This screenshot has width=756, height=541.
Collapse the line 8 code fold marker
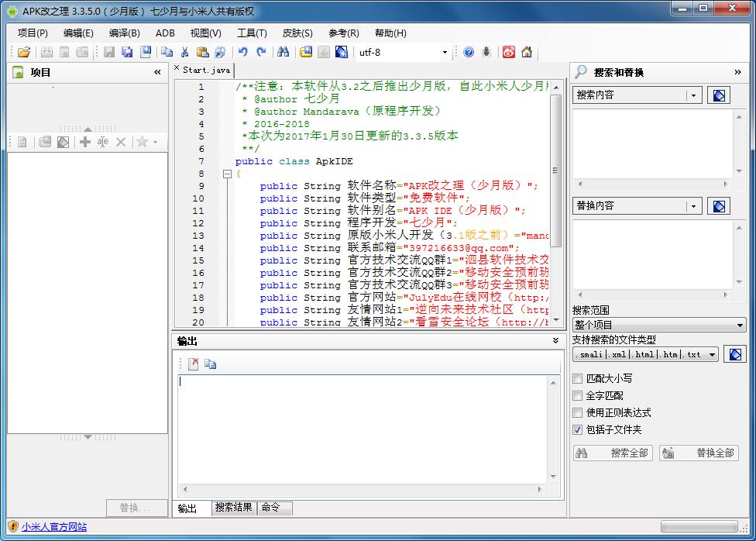coord(227,174)
